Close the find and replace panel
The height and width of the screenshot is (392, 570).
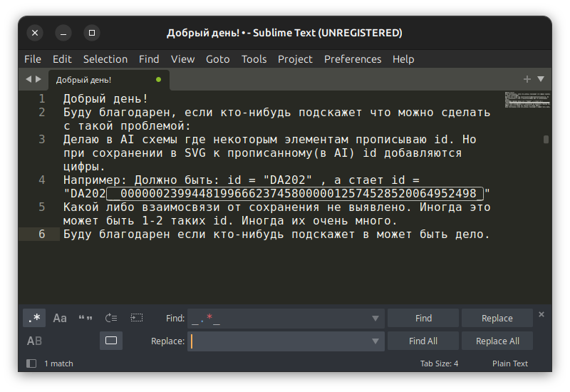pyautogui.click(x=541, y=314)
